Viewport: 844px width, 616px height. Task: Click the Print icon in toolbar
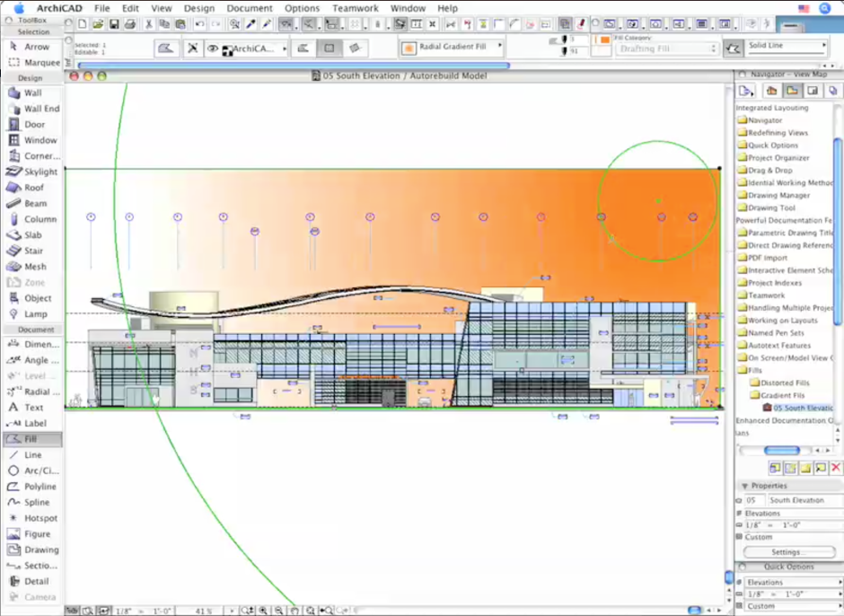click(x=130, y=24)
